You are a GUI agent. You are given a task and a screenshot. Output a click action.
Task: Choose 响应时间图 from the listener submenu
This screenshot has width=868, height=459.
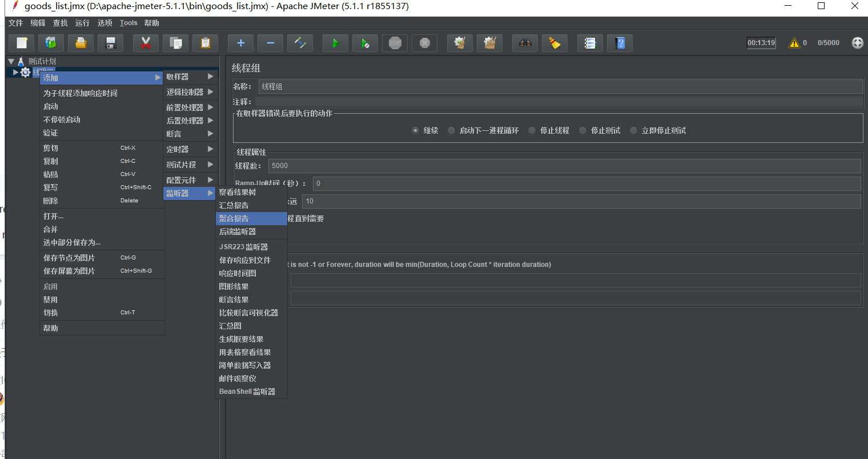click(251, 273)
